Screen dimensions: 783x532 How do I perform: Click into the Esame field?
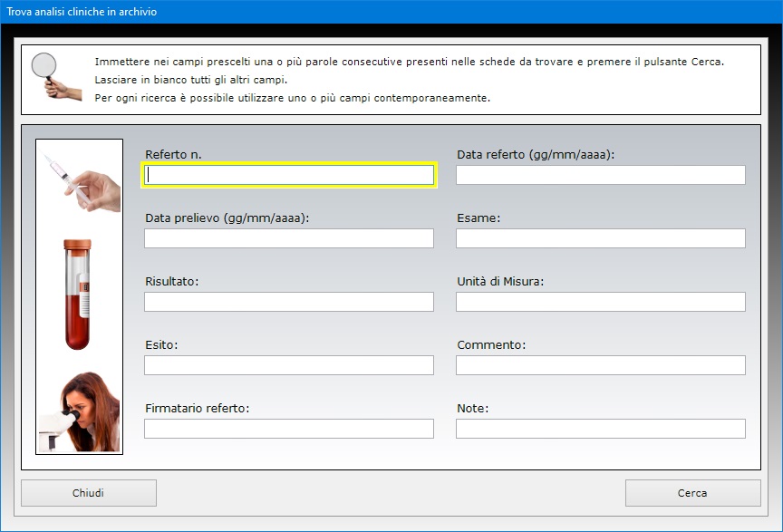pos(600,238)
